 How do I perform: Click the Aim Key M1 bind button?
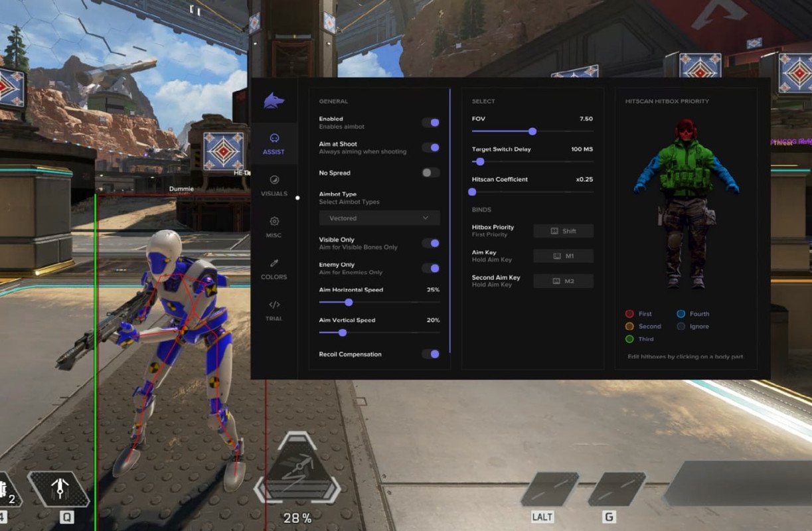(x=563, y=256)
